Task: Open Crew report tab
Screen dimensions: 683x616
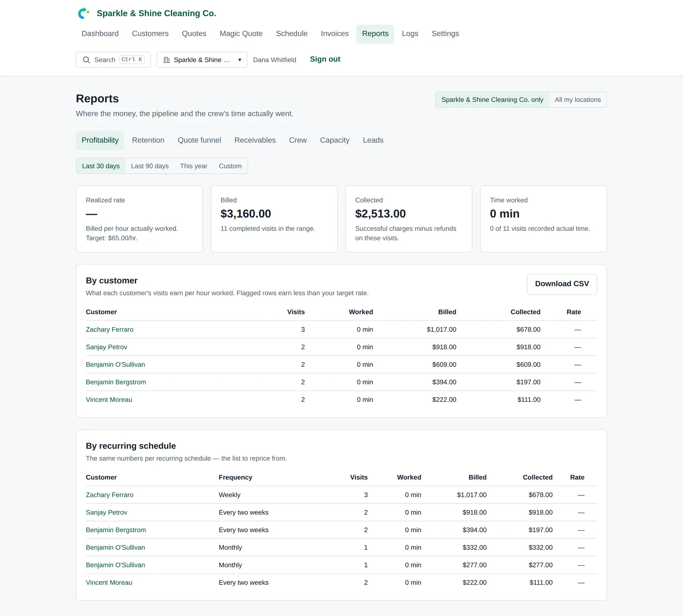Action: pos(298,140)
